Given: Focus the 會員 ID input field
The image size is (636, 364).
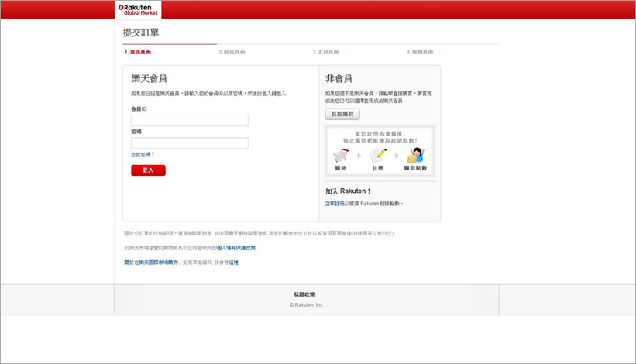Looking at the screenshot, I should (190, 121).
